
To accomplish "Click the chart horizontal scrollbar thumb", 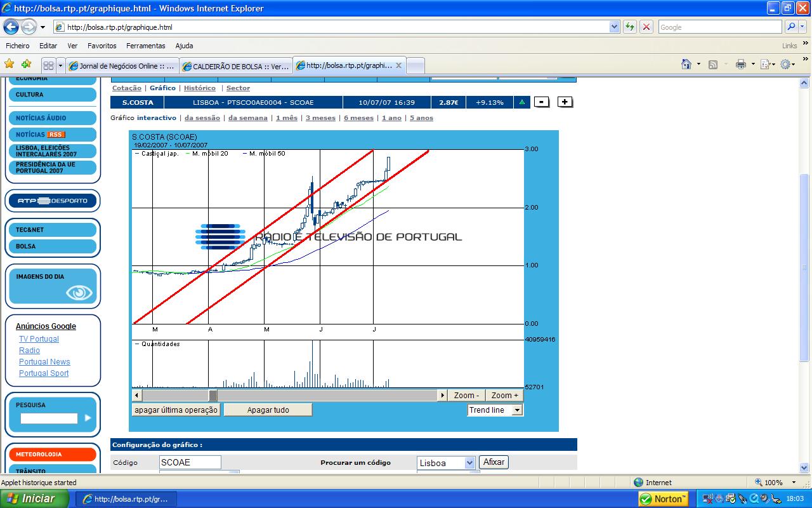I will coord(214,395).
